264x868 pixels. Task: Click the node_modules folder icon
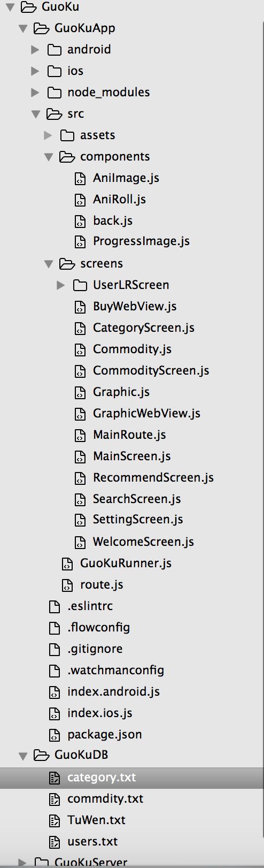pos(54,93)
